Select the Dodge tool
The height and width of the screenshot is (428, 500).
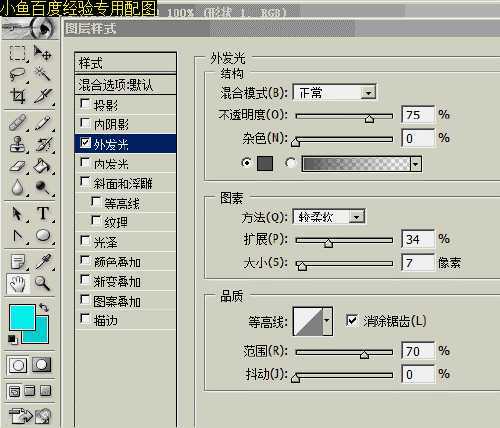43,188
